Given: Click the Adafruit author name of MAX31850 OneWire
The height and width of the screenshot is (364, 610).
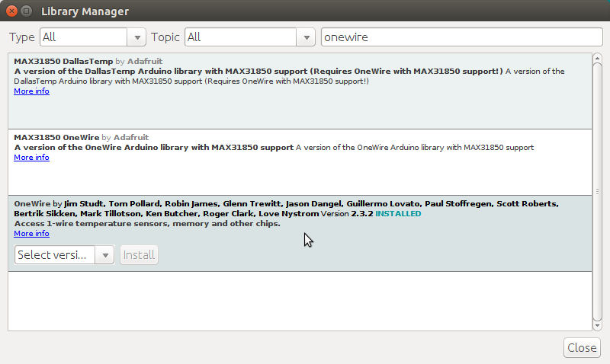Looking at the screenshot, I should coord(131,138).
